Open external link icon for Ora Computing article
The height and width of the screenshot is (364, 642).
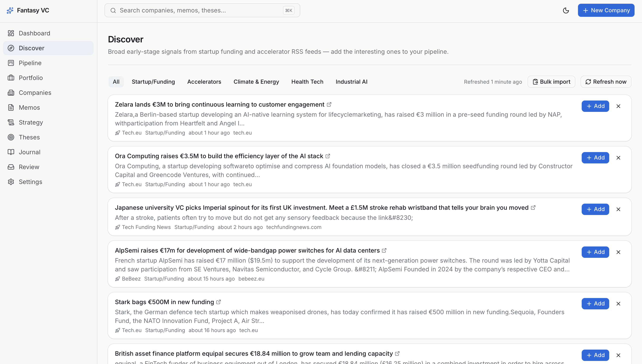[x=328, y=156]
